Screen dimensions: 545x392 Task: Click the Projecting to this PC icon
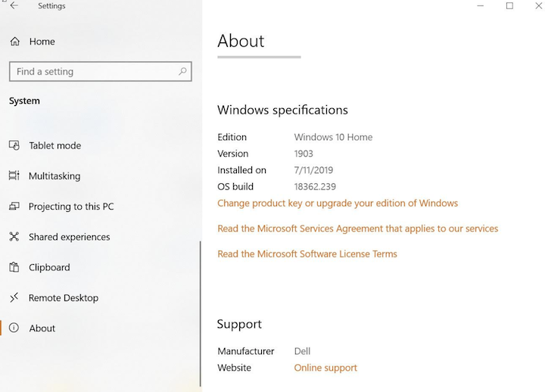14,207
